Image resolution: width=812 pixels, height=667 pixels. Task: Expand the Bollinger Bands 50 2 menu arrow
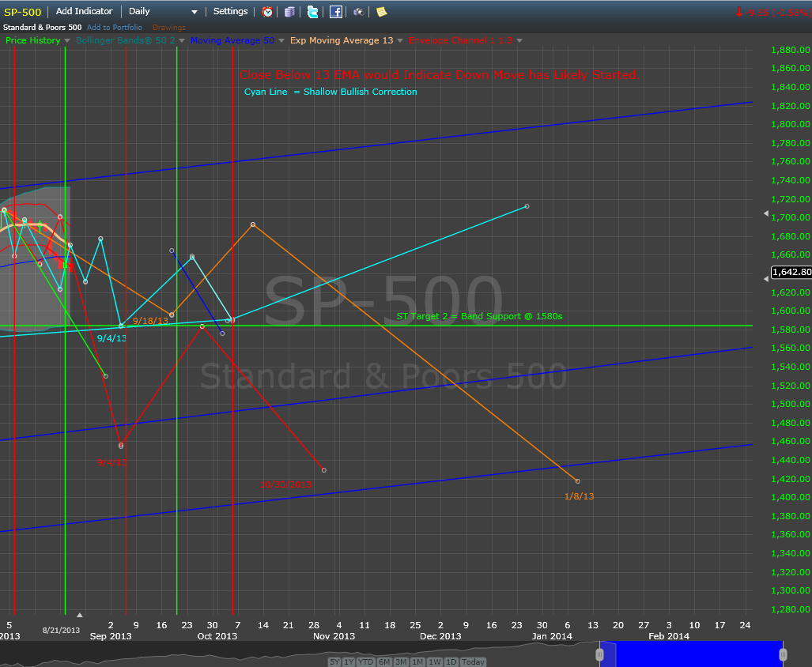point(181,40)
